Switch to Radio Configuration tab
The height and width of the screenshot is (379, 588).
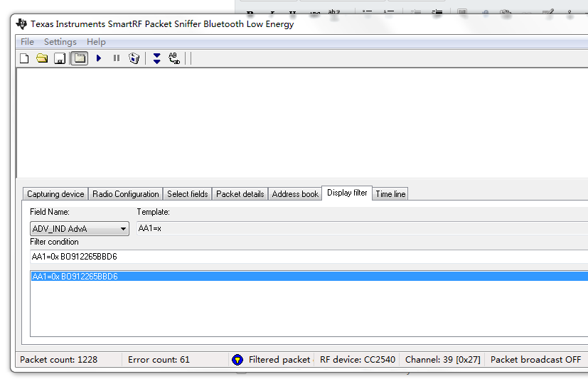tap(126, 194)
